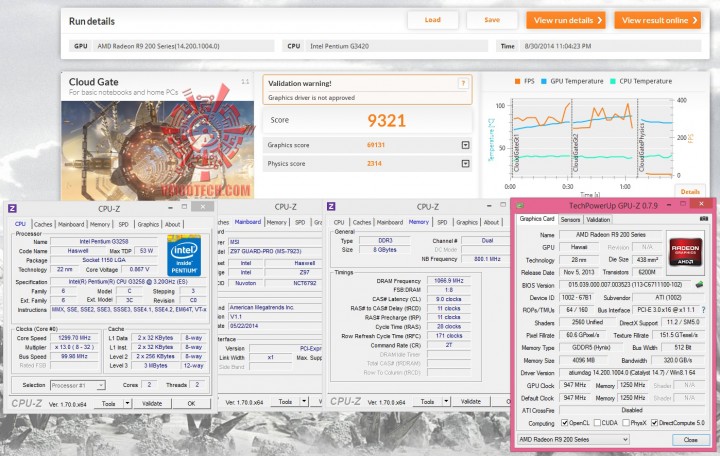Click the Core Speed value 1299.70 MHz

pos(73,338)
